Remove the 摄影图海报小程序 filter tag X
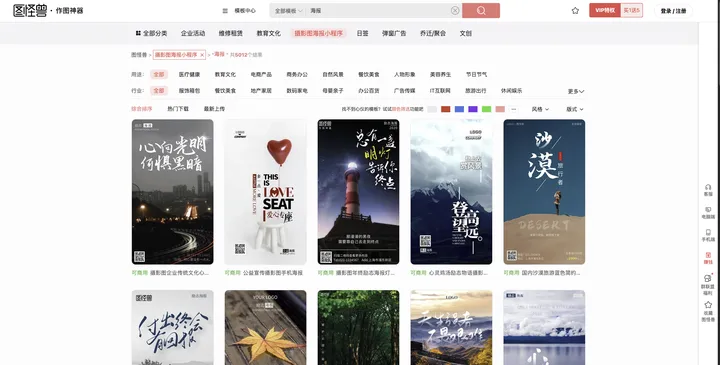Viewport: 720px width, 365px height. click(202, 55)
